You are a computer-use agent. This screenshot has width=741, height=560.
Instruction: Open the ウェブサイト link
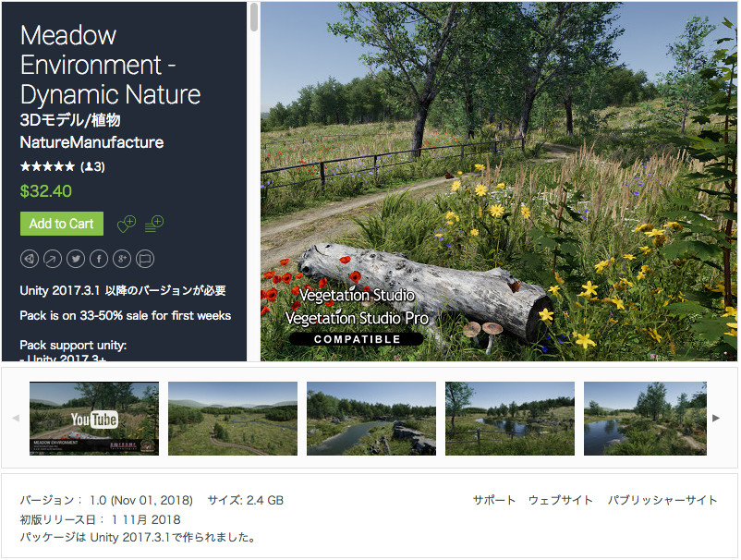point(561,500)
